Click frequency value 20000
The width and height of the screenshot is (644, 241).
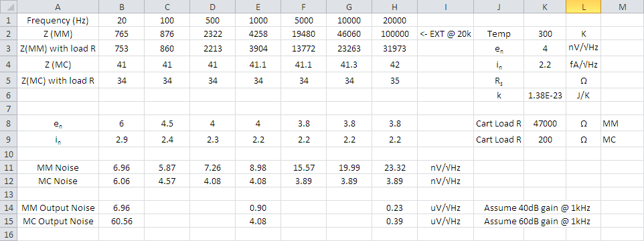pos(394,21)
